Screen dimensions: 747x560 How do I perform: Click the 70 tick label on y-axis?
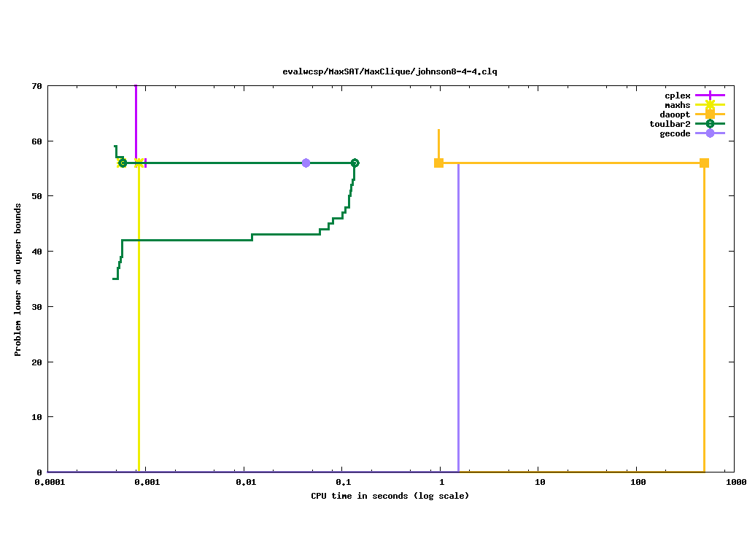tap(36, 86)
